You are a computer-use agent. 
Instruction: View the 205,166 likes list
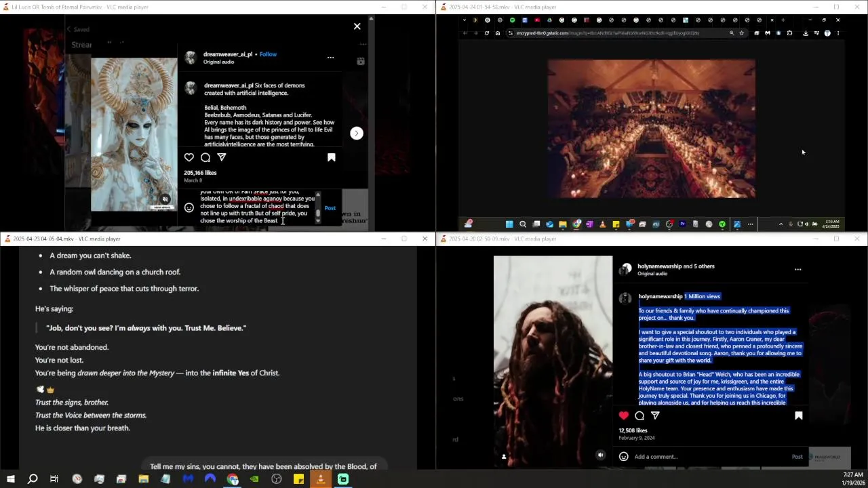coord(200,173)
